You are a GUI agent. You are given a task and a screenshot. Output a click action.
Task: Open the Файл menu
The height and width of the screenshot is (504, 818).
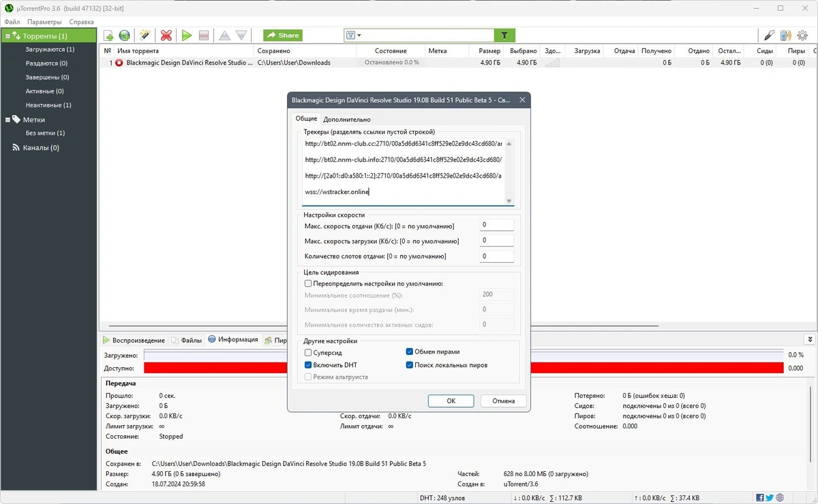pos(12,22)
